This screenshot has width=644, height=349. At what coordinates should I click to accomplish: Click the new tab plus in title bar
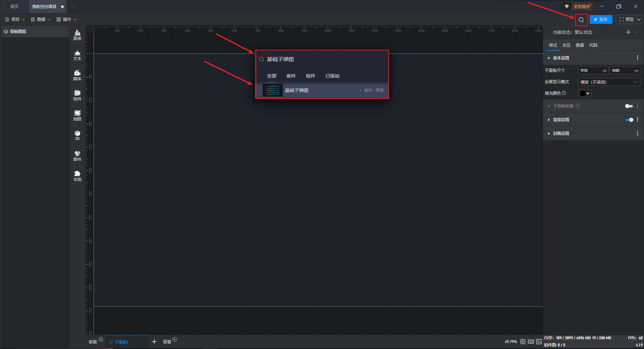pos(73,7)
